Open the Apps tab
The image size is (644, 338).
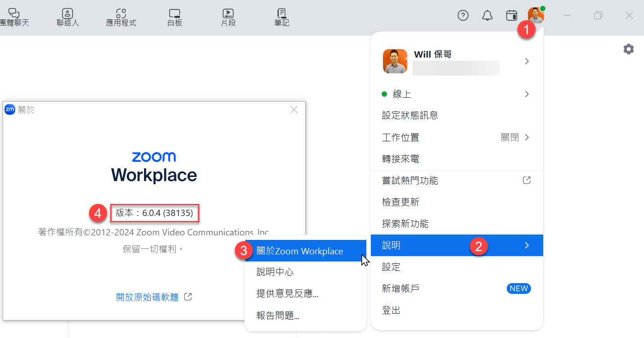(121, 18)
